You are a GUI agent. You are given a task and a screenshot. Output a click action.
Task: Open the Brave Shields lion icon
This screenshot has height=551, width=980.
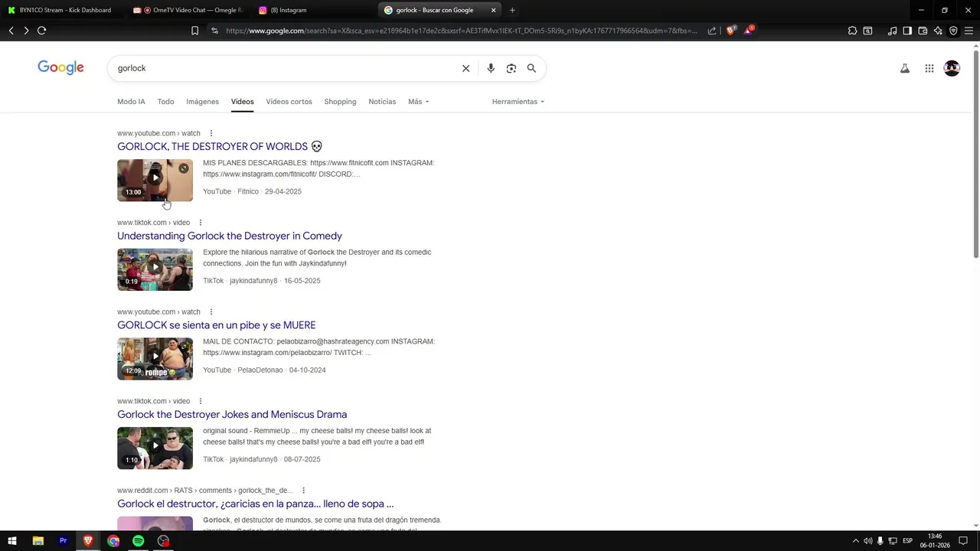coord(730,31)
